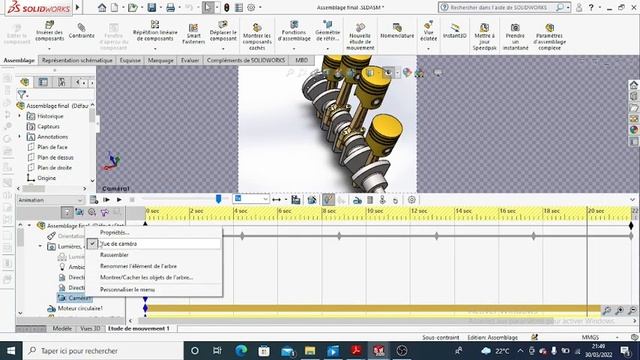
Task: Click the zoom-to-fit timeline magnifier icon
Action: (607, 311)
